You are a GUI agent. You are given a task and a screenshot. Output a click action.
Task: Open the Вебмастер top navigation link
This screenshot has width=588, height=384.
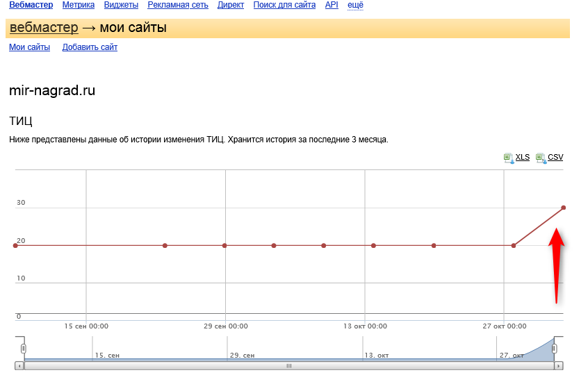31,5
